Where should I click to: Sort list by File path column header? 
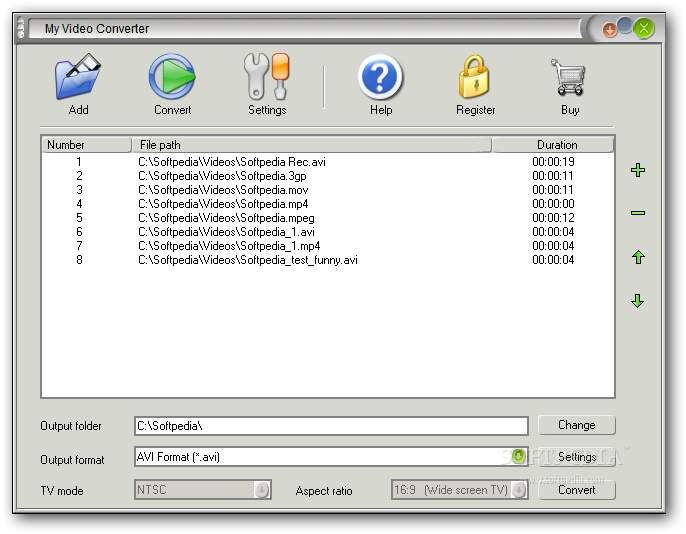coord(312,145)
